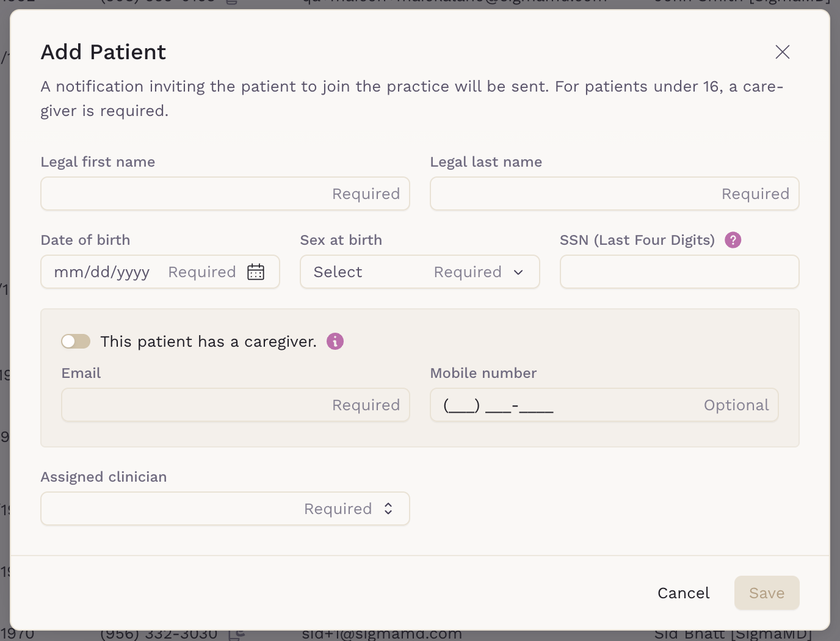The width and height of the screenshot is (840, 641).
Task: Click the Save button
Action: click(766, 593)
